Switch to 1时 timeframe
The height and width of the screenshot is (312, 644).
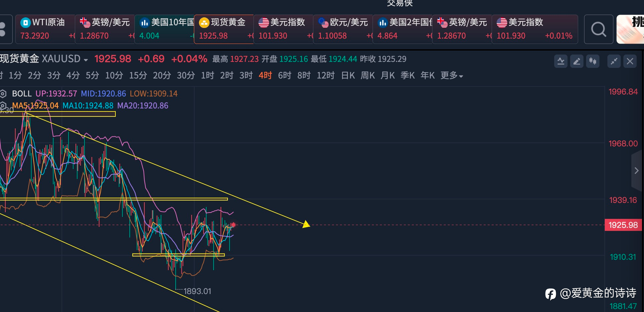click(207, 76)
